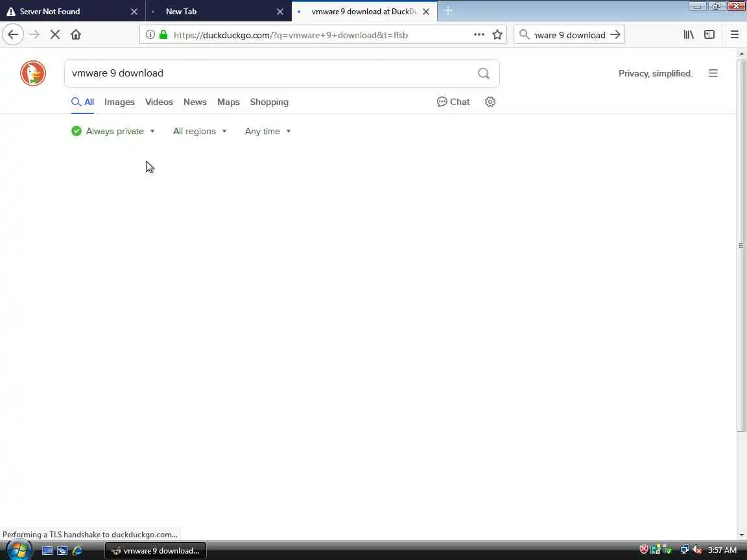The width and height of the screenshot is (747, 560).
Task: Launch Internet Explorer from quick launch
Action: coord(77,550)
